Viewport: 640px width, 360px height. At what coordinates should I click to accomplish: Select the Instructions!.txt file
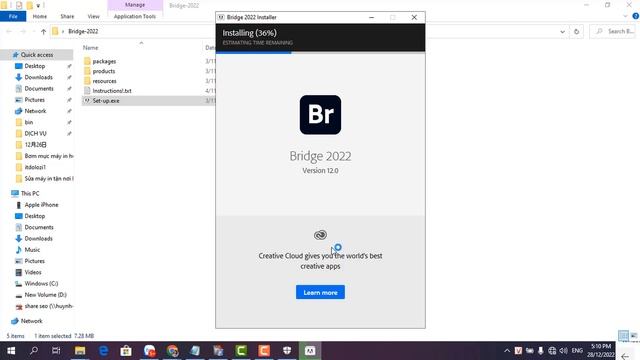(112, 91)
